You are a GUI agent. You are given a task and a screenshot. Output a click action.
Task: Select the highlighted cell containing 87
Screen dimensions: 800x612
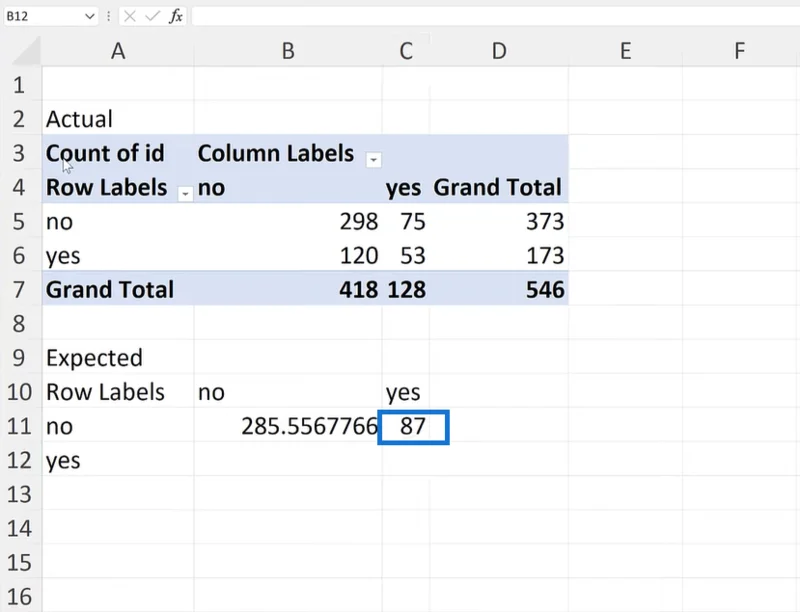(413, 427)
